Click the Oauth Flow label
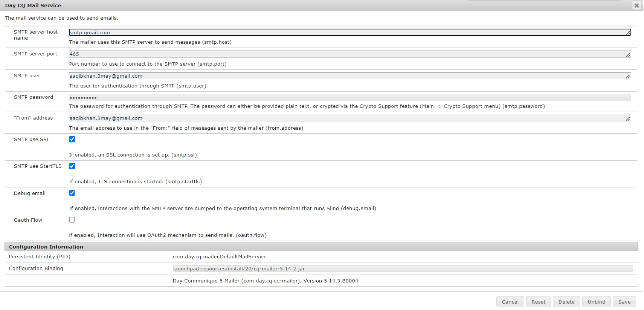Image resolution: width=644 pixels, height=310 pixels. point(28,220)
